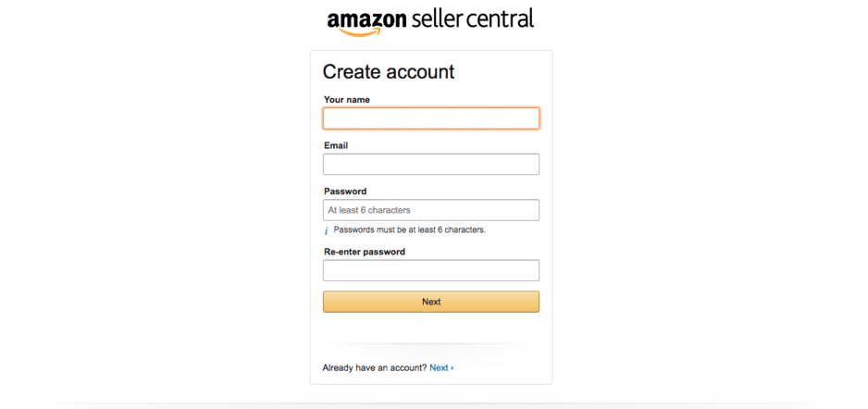
Task: Click the "Your name" label
Action: (346, 100)
